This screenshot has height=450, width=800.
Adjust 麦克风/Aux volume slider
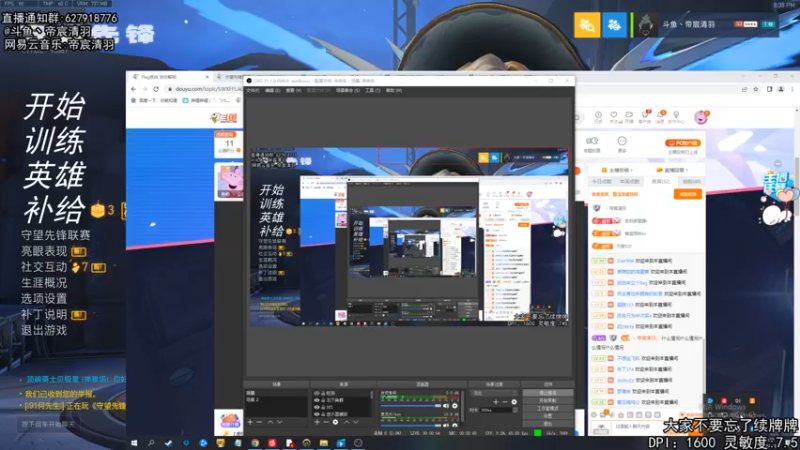(411, 425)
